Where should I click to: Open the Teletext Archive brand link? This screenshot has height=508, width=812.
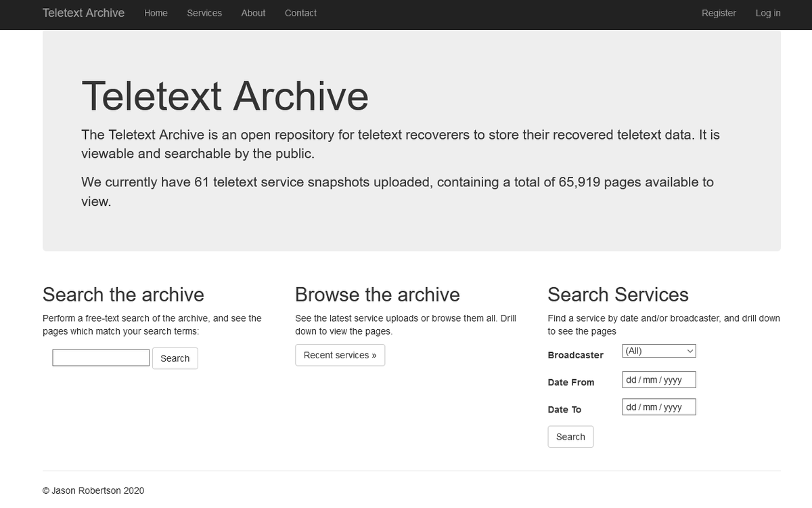[x=83, y=13]
